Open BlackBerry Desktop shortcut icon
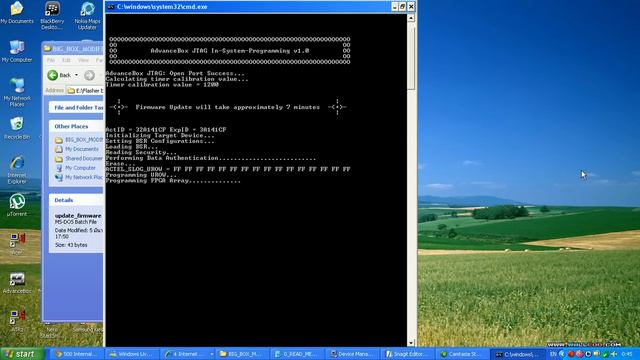The width and height of the screenshot is (640, 360). (x=52, y=15)
